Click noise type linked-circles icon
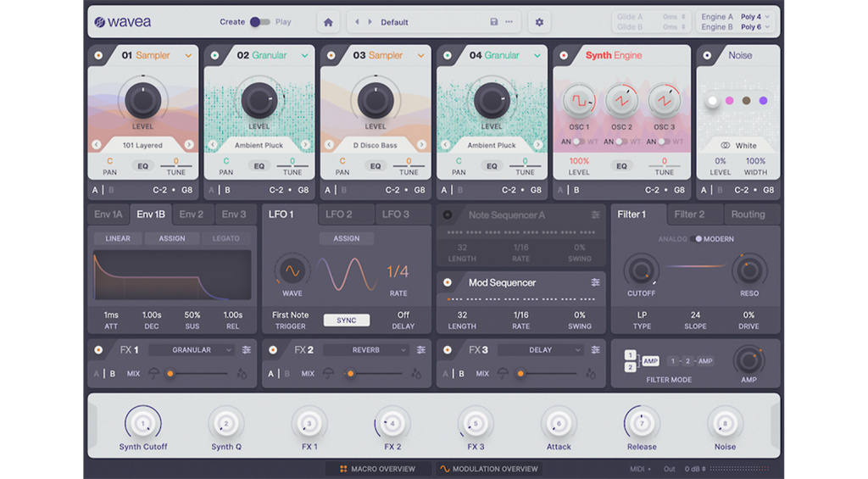The image size is (868, 479). coord(726,146)
